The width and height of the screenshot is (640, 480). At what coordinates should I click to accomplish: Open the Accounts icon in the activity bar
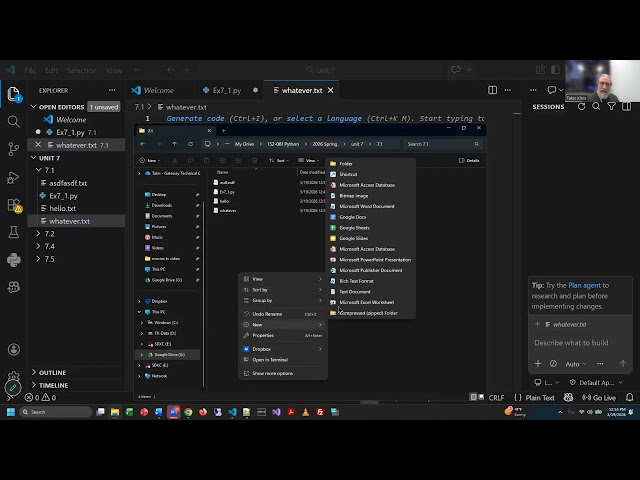[13, 349]
